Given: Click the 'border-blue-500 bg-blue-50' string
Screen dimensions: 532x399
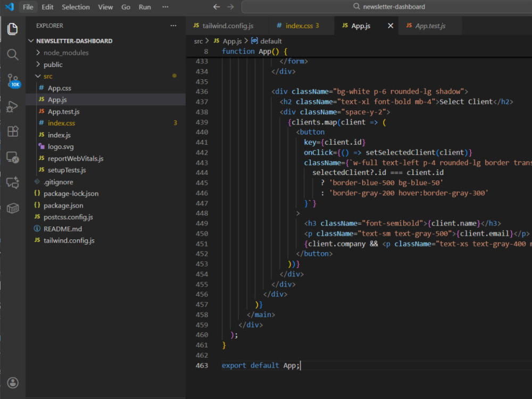Looking at the screenshot, I should (386, 183).
